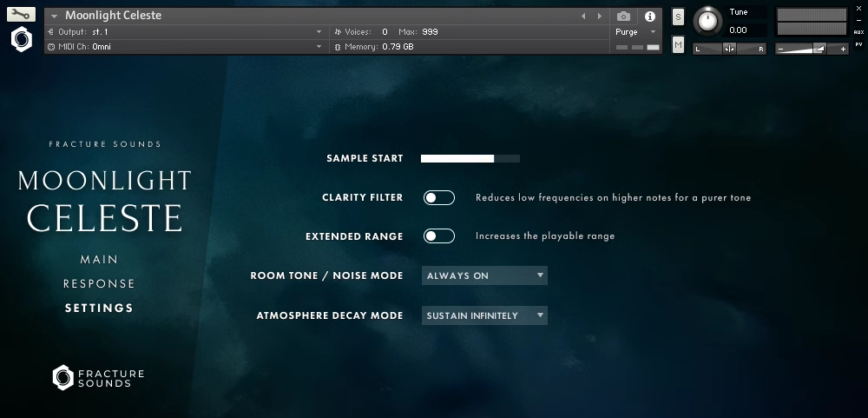Toggle the PV button
868x418 pixels.
click(x=858, y=44)
